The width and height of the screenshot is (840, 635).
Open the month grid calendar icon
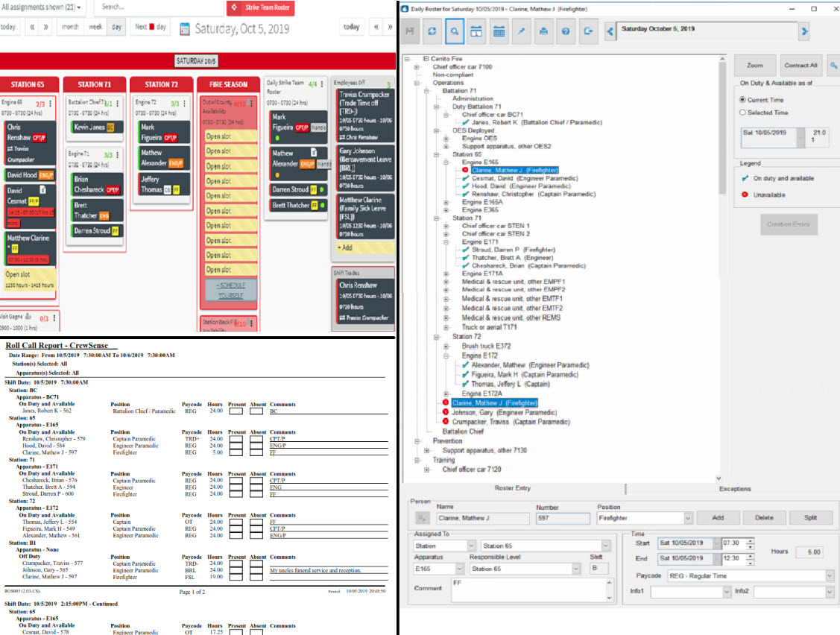coord(499,31)
